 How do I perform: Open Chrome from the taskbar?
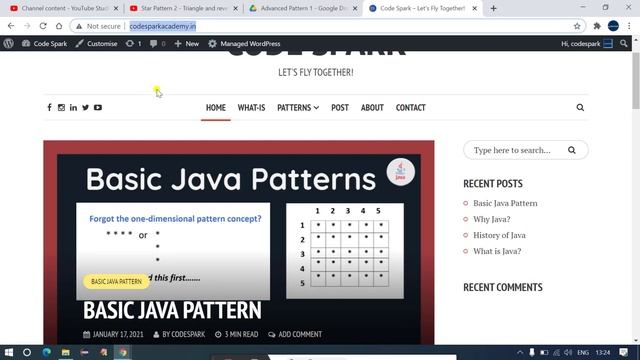pos(123,352)
